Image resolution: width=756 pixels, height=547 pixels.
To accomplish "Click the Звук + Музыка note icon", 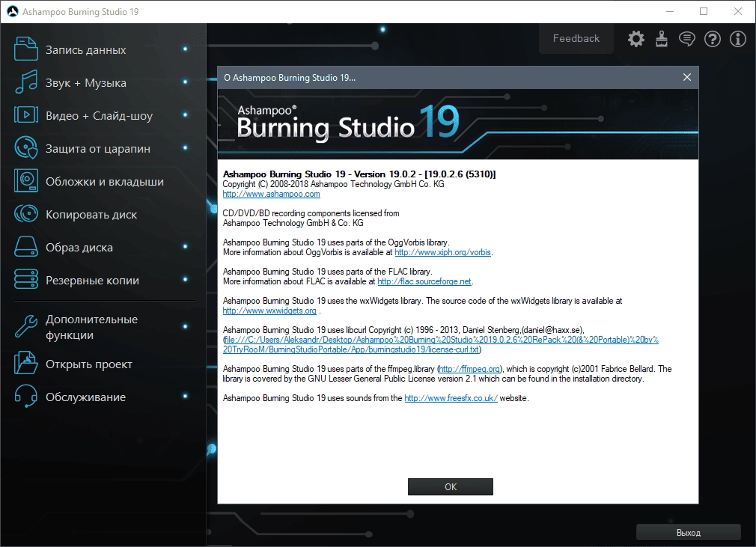I will (25, 82).
